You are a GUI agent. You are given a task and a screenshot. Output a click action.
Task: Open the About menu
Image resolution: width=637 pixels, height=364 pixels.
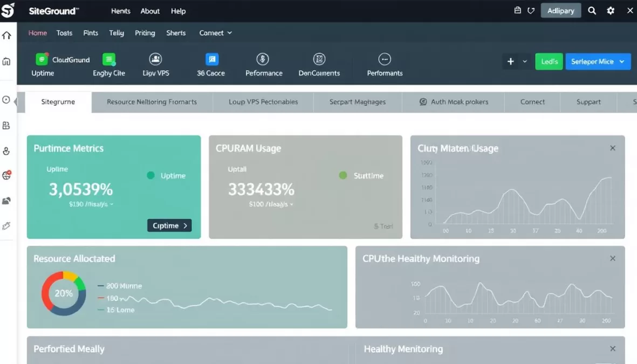(x=150, y=10)
